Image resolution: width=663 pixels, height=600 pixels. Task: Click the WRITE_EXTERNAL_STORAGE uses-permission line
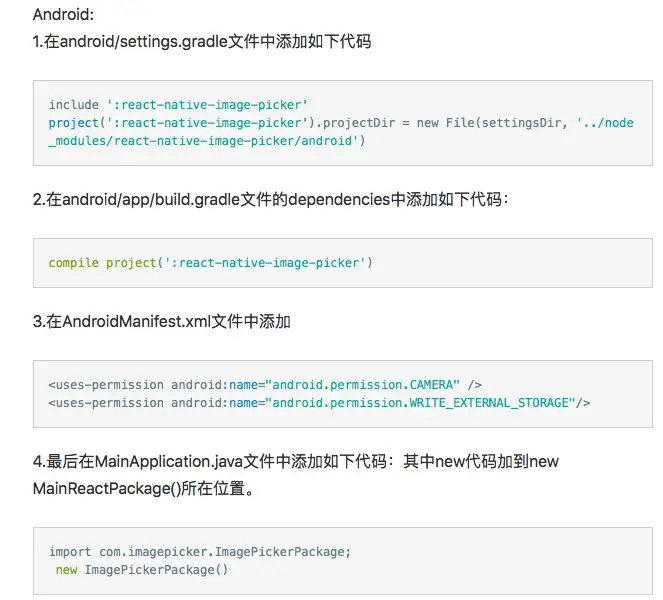pos(319,403)
